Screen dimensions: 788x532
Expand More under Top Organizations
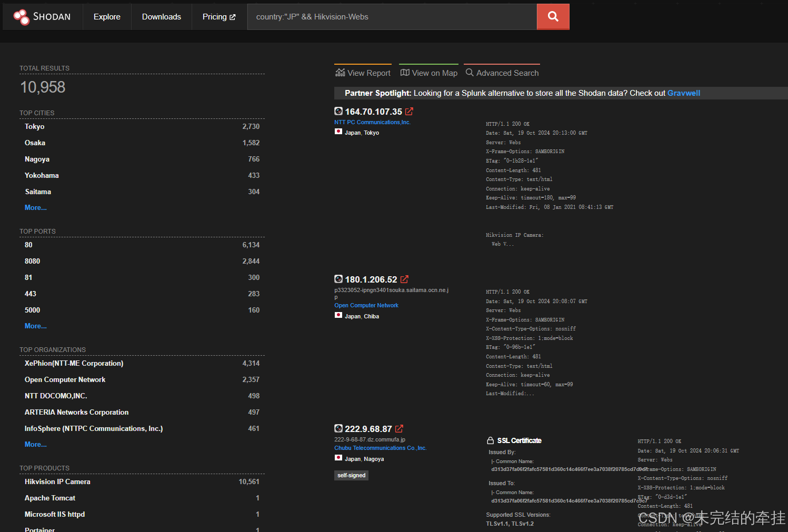click(x=36, y=444)
